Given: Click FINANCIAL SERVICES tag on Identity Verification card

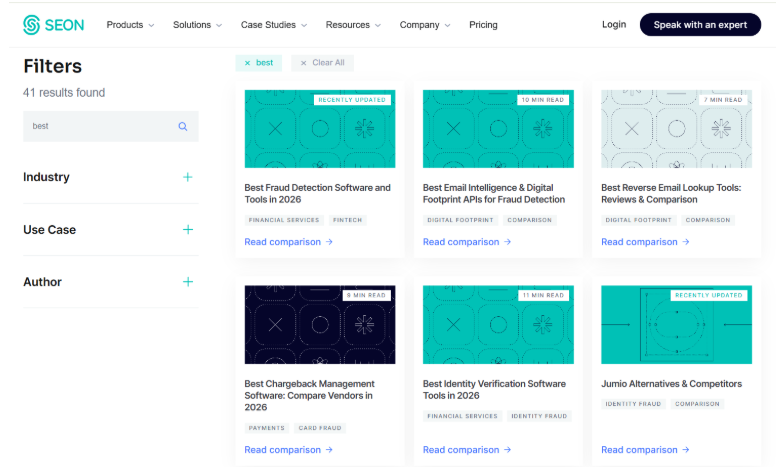Looking at the screenshot, I should (x=462, y=416).
